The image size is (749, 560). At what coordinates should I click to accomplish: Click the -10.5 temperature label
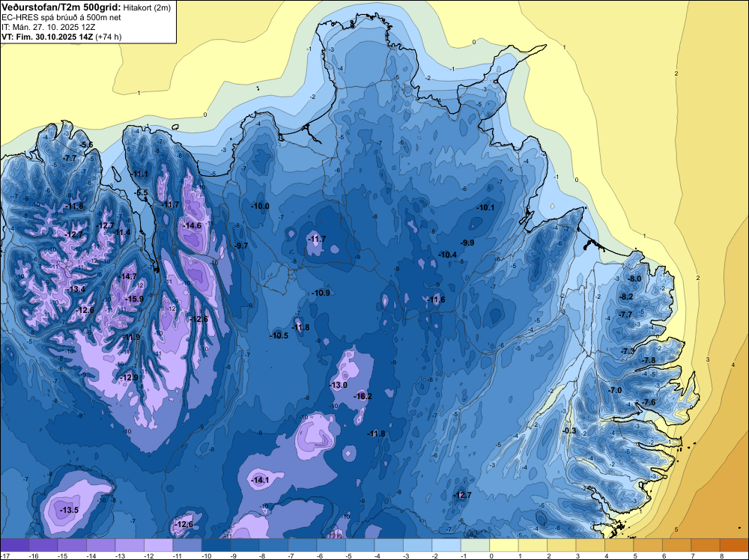pos(279,335)
